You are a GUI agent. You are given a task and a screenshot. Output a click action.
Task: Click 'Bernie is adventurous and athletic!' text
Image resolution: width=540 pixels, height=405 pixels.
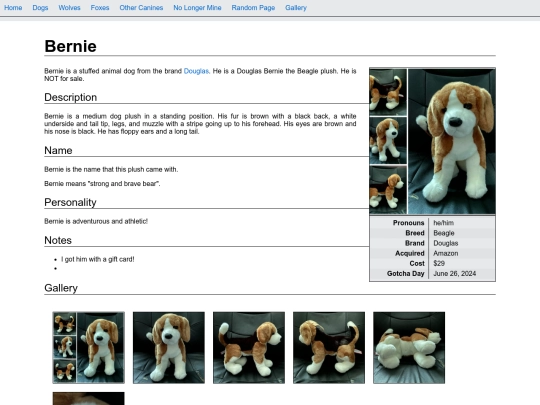pyautogui.click(x=96, y=221)
